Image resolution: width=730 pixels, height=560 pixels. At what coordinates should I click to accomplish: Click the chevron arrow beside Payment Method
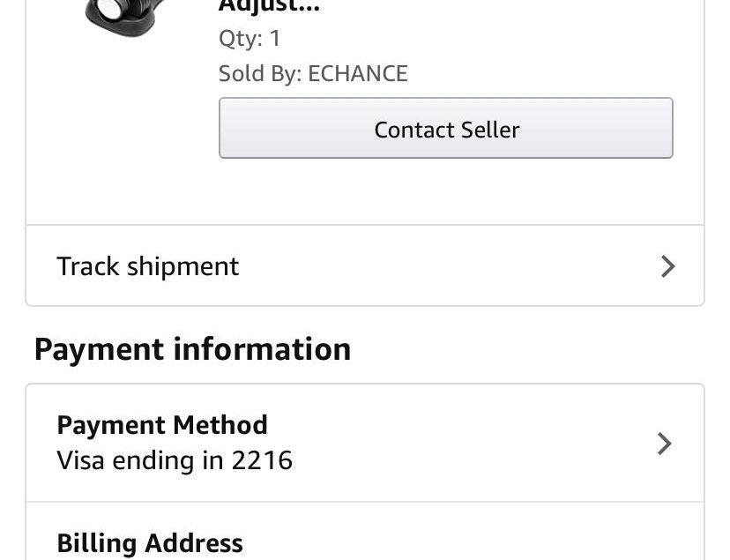point(665,444)
